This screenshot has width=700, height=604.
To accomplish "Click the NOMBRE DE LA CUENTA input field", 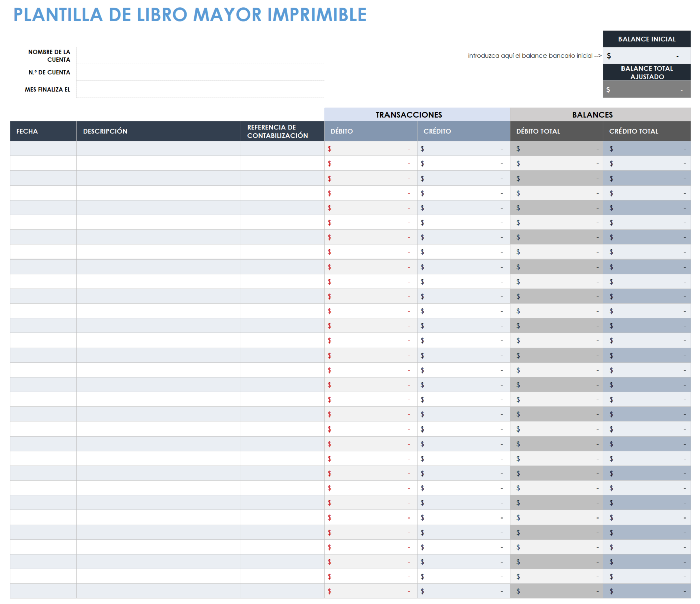I will pos(200,56).
